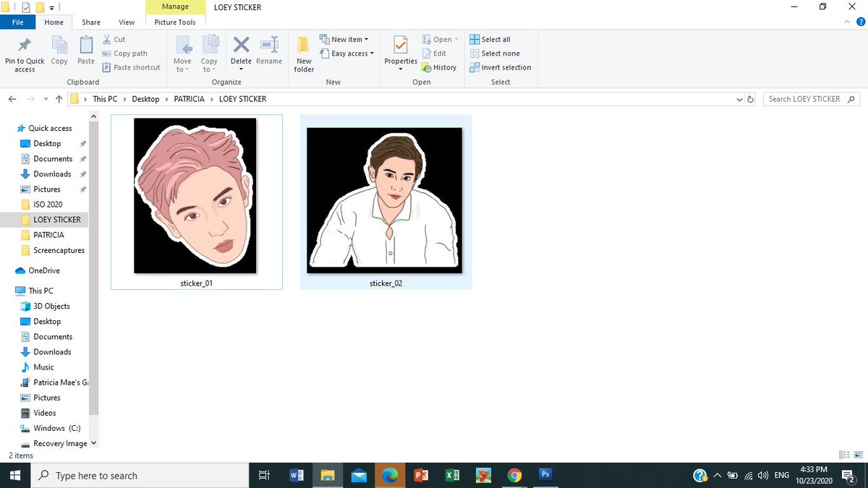Click History in the Open group
868x488 pixels.
click(x=439, y=67)
